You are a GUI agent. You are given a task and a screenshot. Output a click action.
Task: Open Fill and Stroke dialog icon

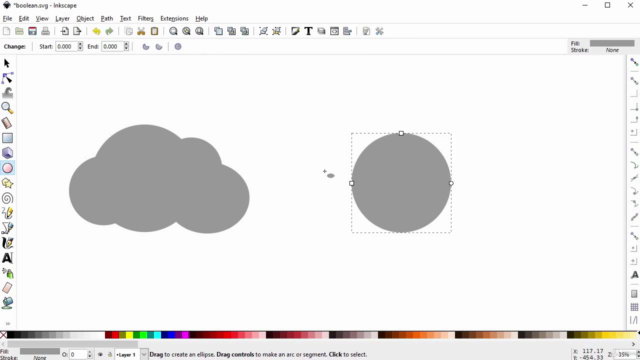pyautogui.click(x=295, y=31)
